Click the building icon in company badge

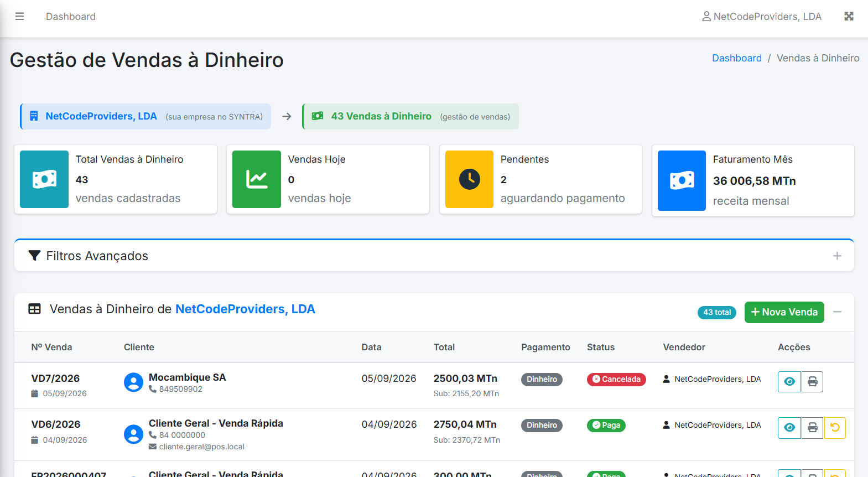click(34, 116)
